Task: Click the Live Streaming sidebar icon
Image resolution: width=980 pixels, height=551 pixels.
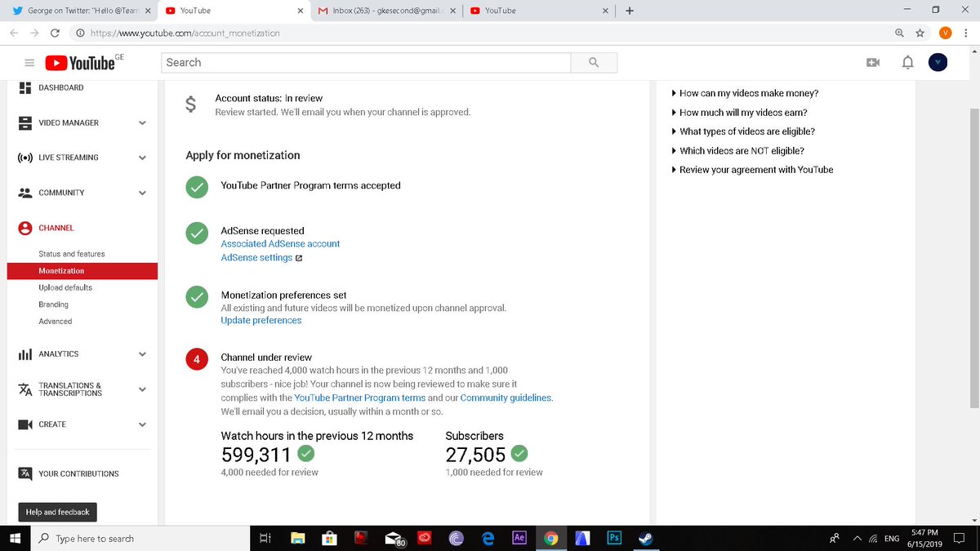Action: (x=24, y=158)
